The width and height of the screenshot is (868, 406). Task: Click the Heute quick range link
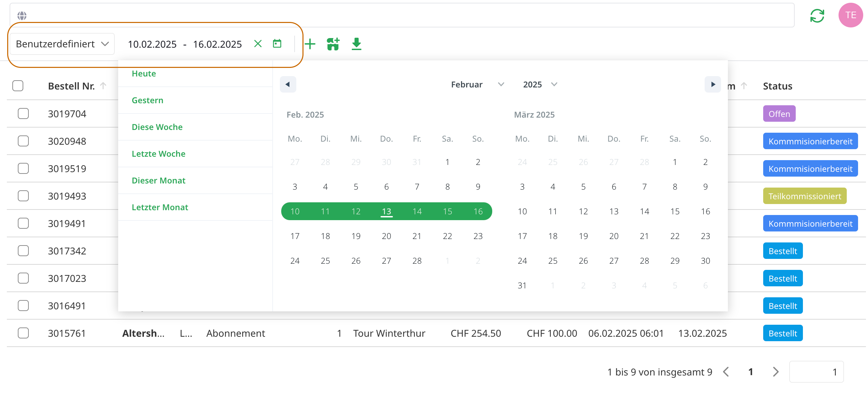pyautogui.click(x=144, y=73)
